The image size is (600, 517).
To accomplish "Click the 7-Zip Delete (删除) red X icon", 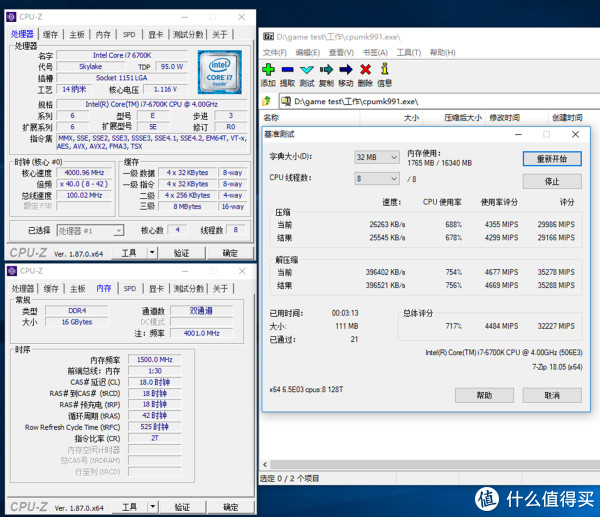I will coord(365,70).
